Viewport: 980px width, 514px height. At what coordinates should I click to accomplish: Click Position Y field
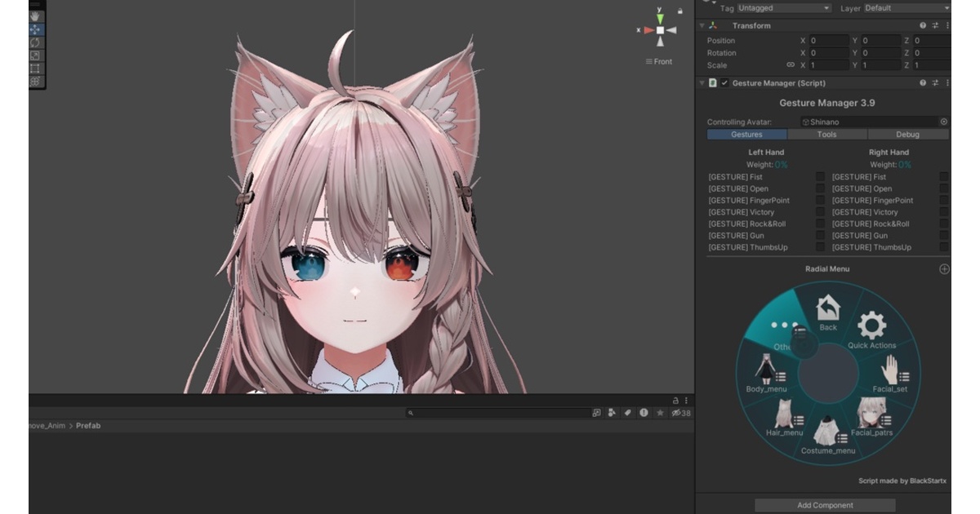click(x=880, y=40)
